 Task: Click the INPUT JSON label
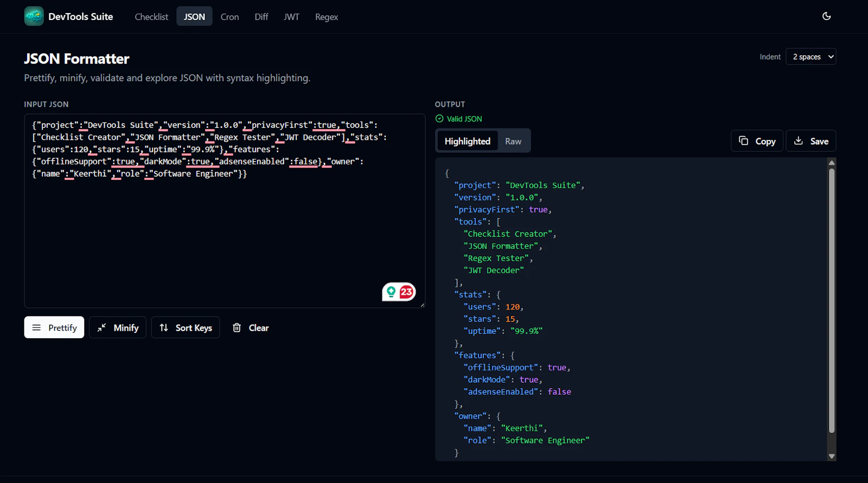pos(46,104)
